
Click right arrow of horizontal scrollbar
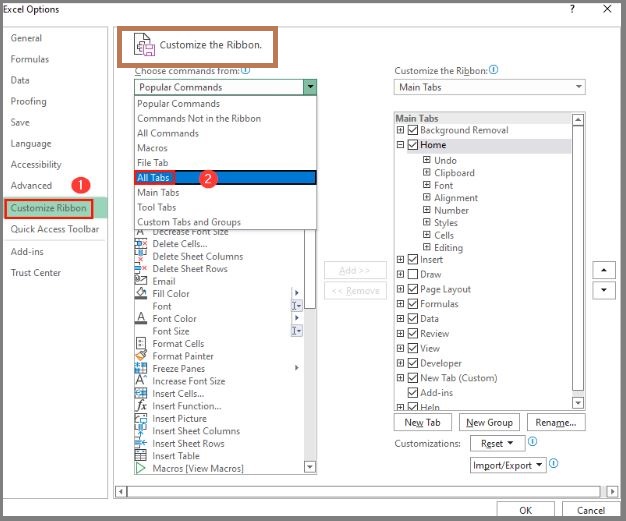(612, 491)
